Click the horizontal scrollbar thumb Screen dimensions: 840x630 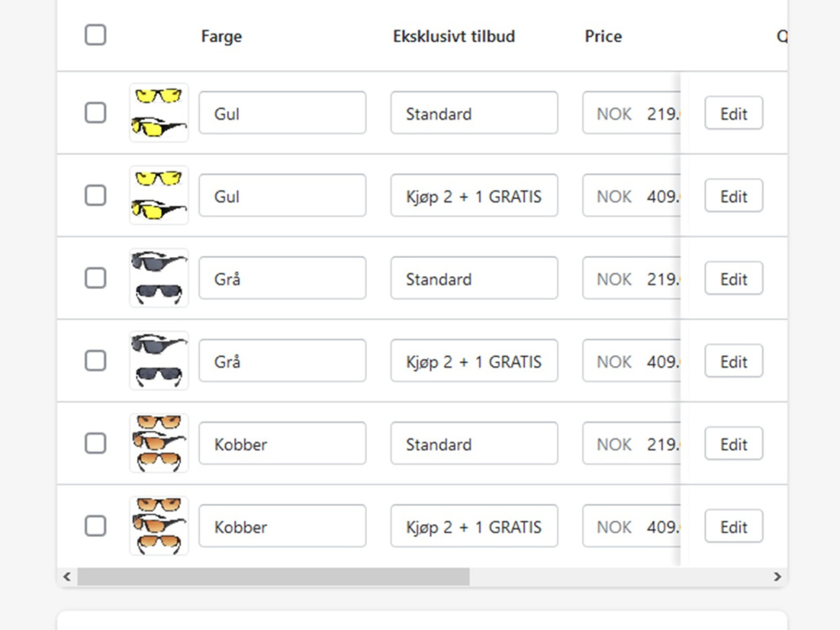tap(274, 576)
